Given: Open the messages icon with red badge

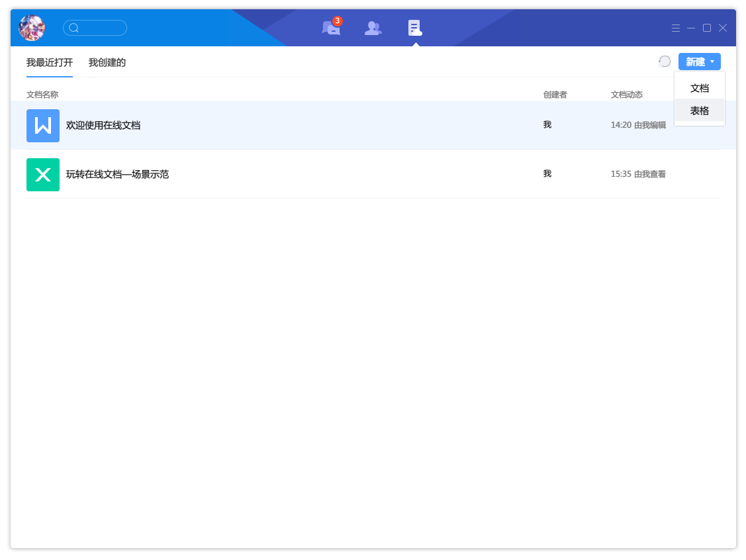Looking at the screenshot, I should click(x=331, y=28).
